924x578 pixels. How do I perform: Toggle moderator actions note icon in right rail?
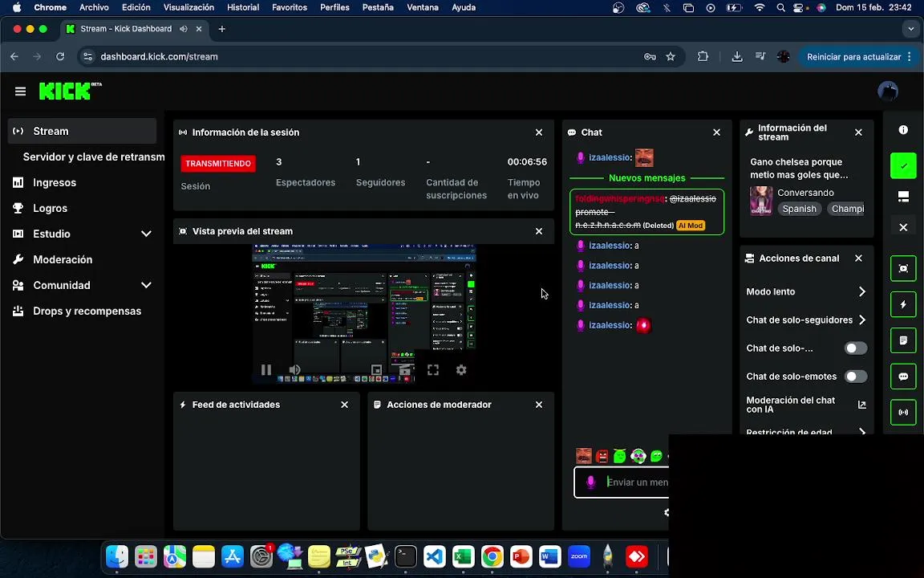tap(903, 340)
